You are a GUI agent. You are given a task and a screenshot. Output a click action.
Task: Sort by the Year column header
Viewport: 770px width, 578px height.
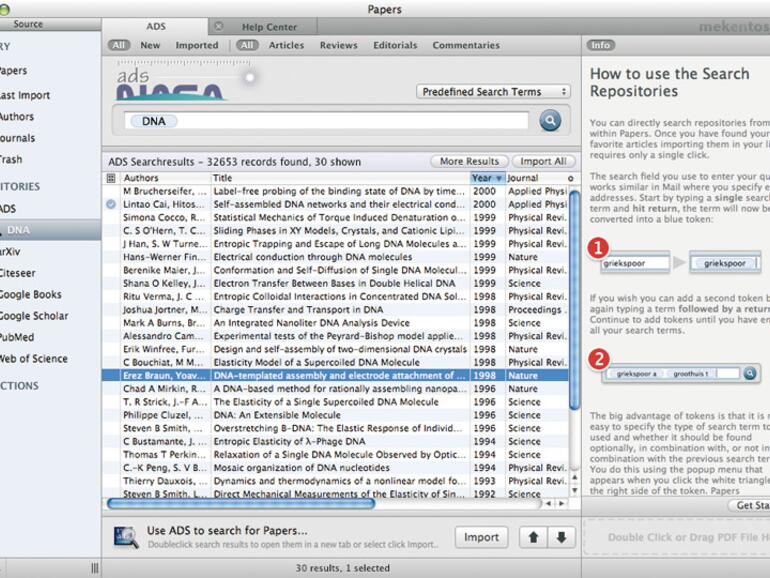click(x=487, y=178)
